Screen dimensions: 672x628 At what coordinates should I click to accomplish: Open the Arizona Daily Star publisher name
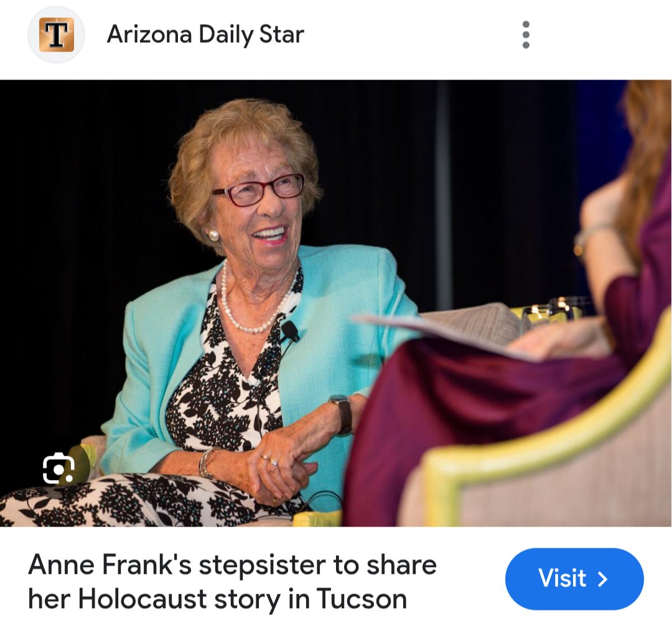[x=205, y=34]
